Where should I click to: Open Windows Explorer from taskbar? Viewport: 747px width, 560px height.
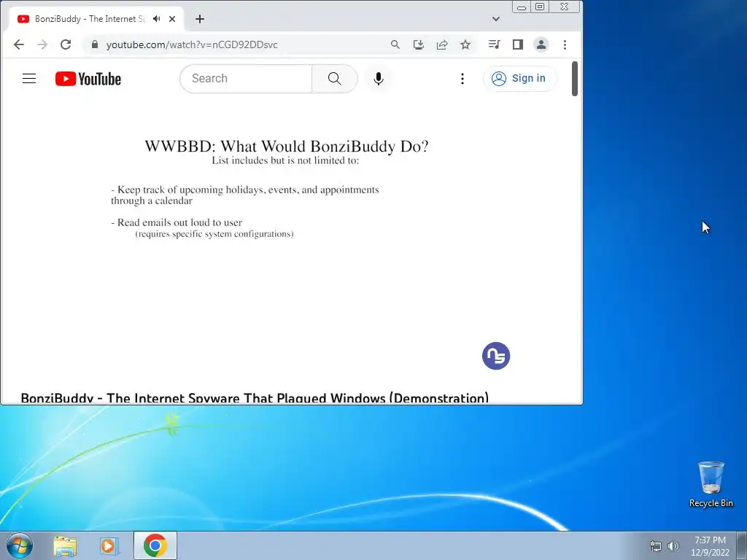[65, 546]
